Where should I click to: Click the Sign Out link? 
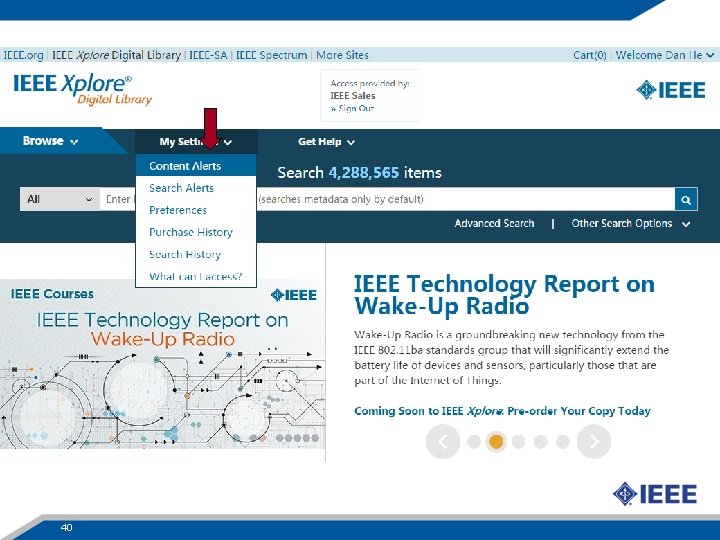pos(353,108)
